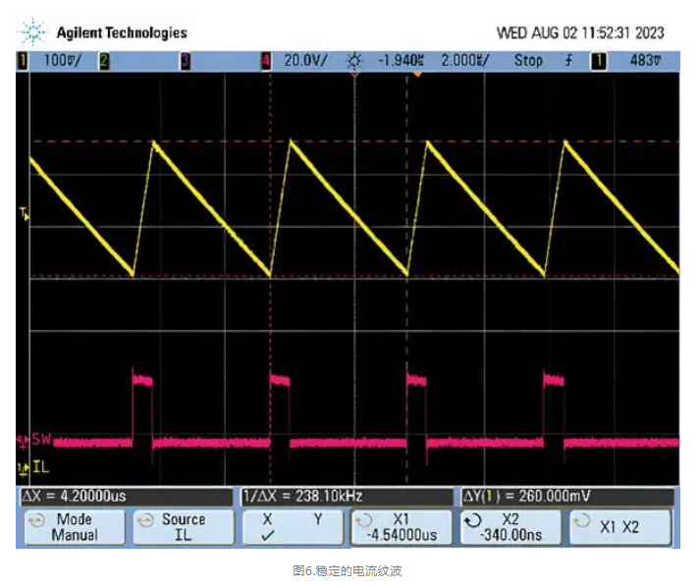Image resolution: width=700 pixels, height=588 pixels.
Task: Open the Source IL softkey menu
Action: (183, 527)
